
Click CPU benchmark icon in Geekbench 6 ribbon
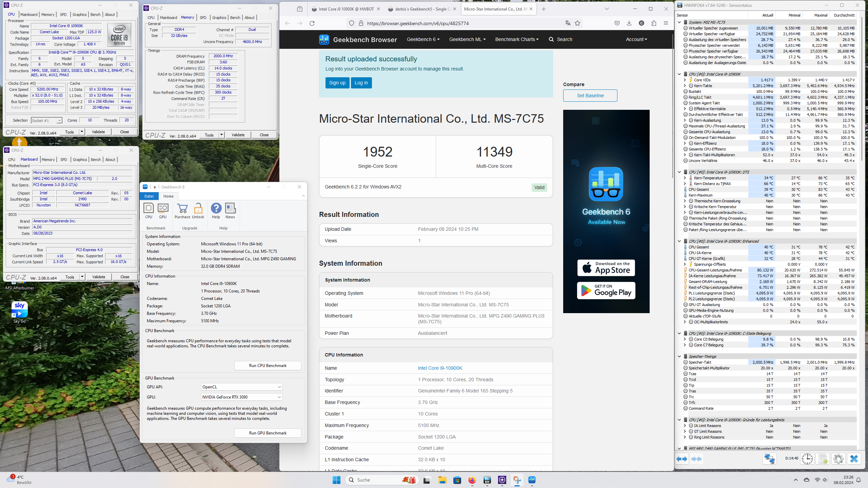pyautogui.click(x=149, y=211)
